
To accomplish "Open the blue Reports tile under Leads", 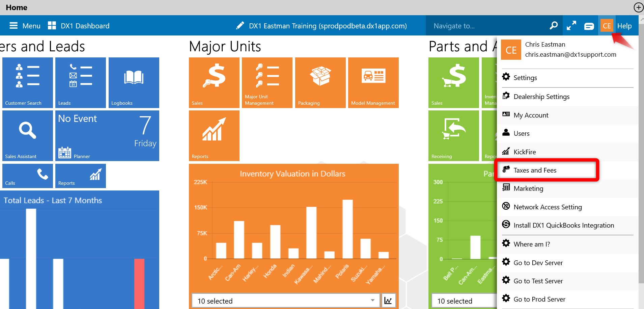I will 81,176.
